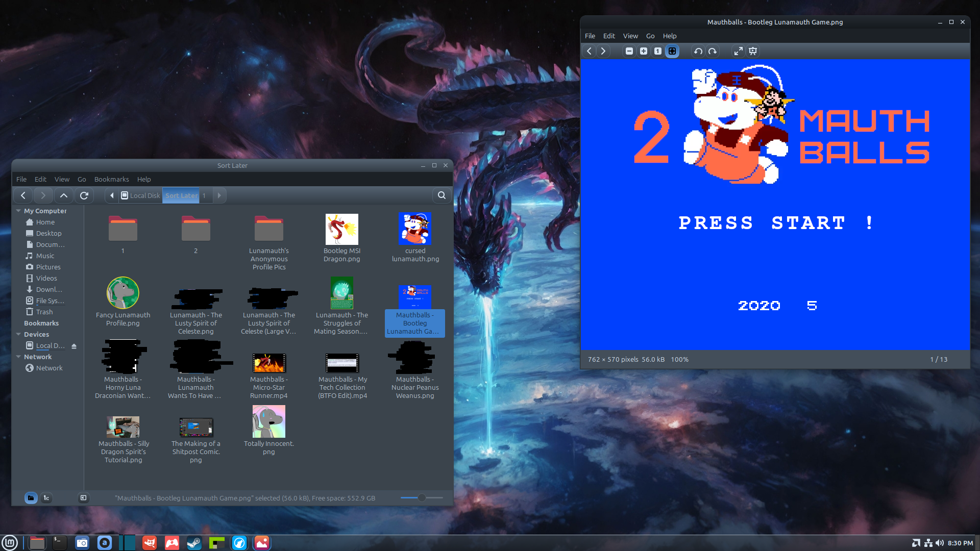Reload the Sort Later folder view

(x=84, y=195)
